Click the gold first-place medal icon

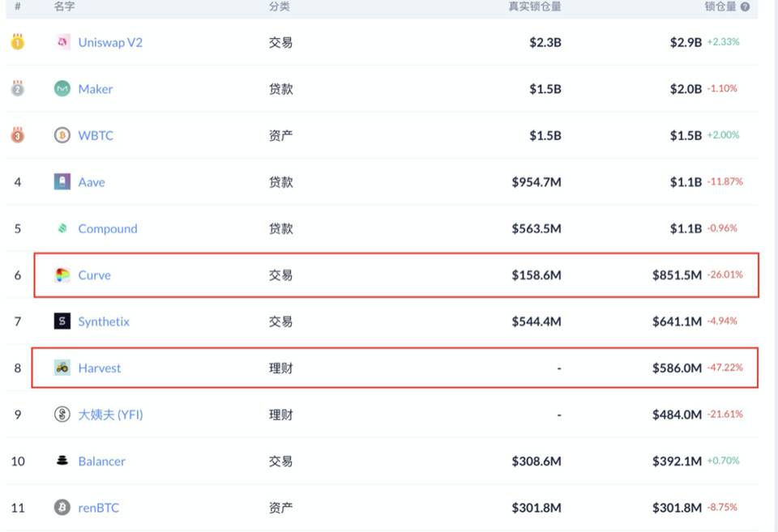(x=17, y=42)
